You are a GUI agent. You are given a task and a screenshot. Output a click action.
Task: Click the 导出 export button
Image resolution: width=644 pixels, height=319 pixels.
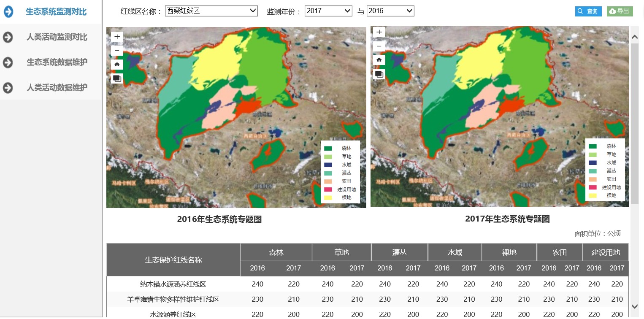[x=620, y=11]
